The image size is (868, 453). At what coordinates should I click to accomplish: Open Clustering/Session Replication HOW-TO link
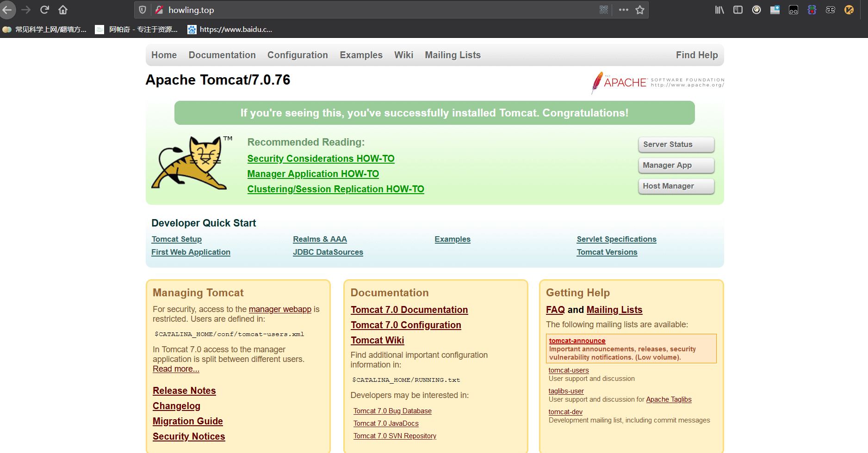coord(335,189)
